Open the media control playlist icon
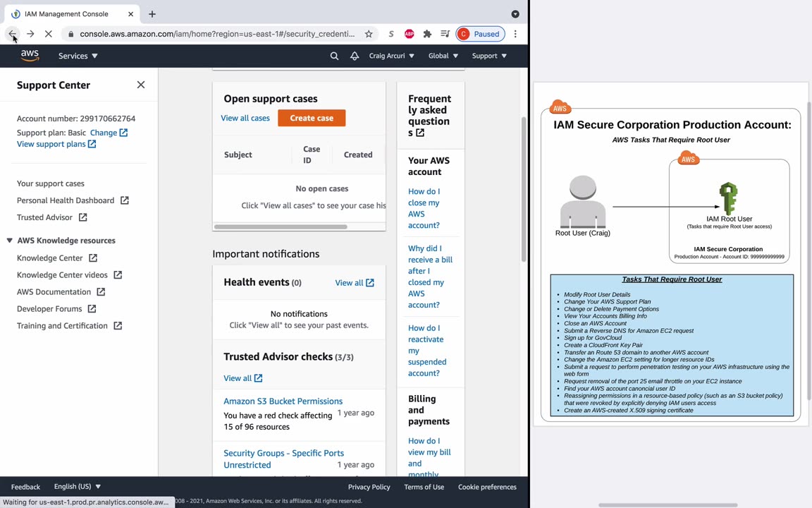The image size is (812, 508). [x=445, y=34]
